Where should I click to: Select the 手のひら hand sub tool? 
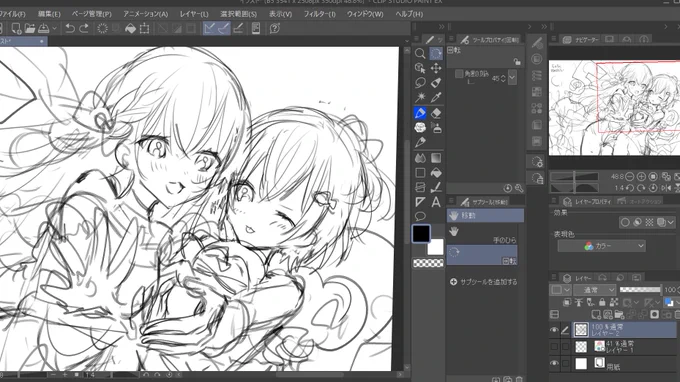pyautogui.click(x=482, y=235)
